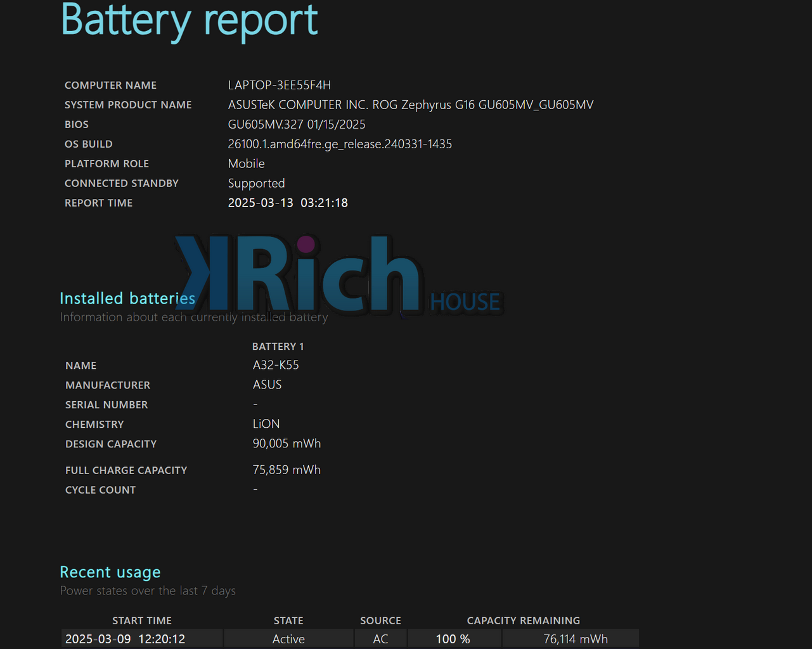812x649 pixels.
Task: Click battery name A32-K55
Action: click(x=276, y=365)
